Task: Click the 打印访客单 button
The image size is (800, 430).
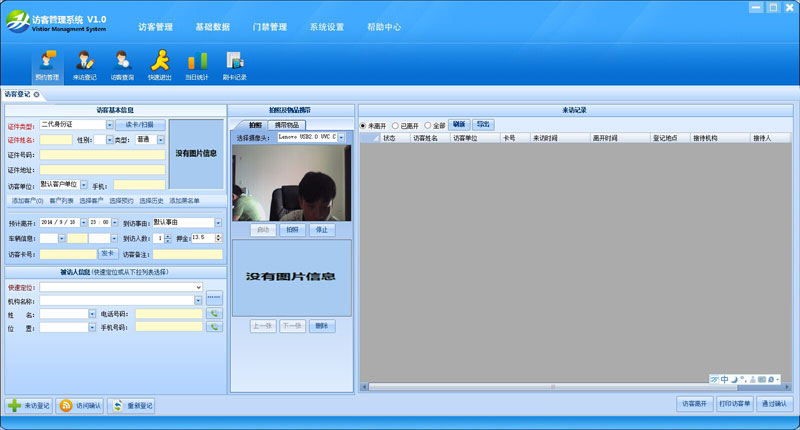Action: (x=735, y=403)
